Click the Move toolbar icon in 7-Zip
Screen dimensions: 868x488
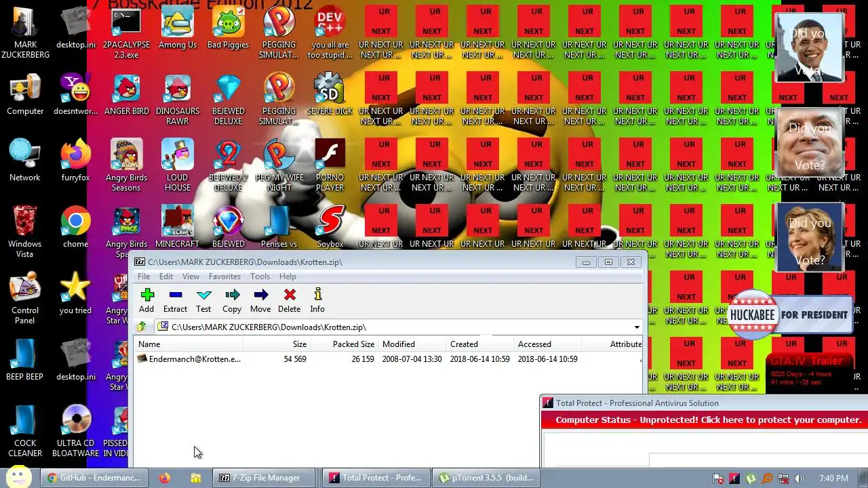click(x=260, y=301)
